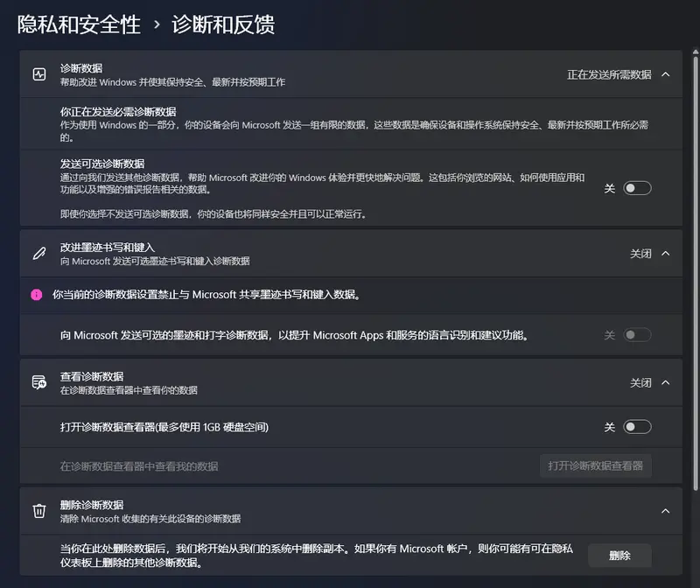Click the pink exclamation info icon
This screenshot has height=588, width=700.
point(37,295)
